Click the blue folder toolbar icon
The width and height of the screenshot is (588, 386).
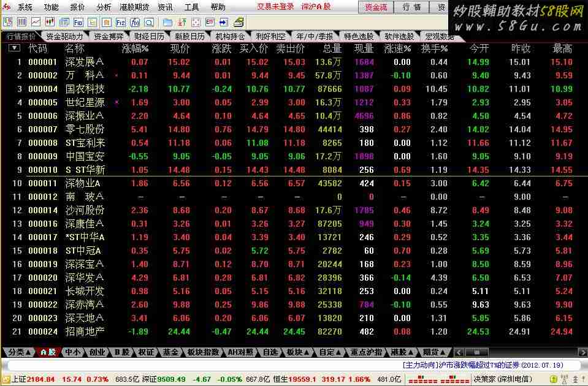tap(167, 23)
